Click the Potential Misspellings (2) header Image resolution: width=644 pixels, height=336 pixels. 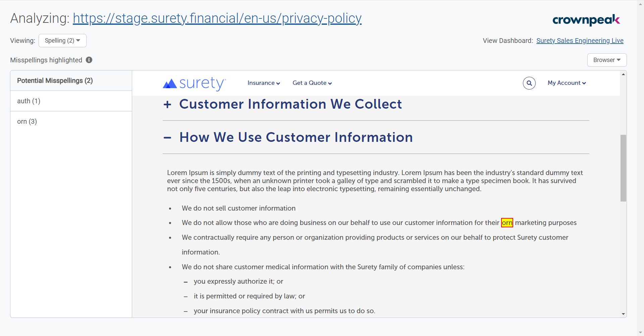pyautogui.click(x=55, y=80)
